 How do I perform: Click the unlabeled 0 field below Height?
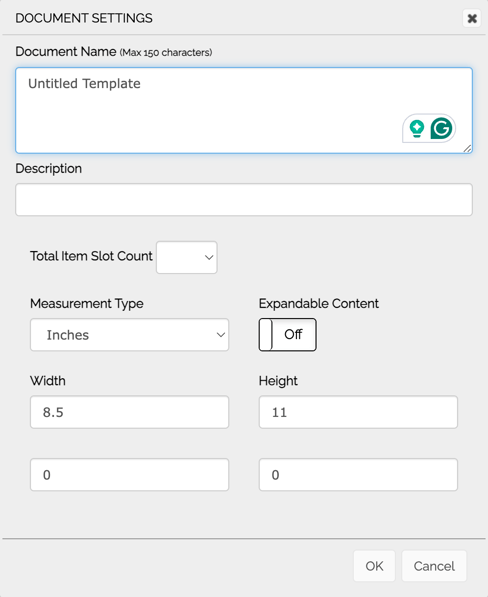[x=358, y=474]
